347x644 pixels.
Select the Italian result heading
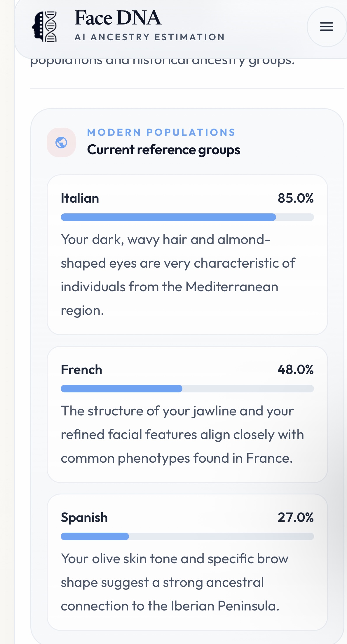click(x=80, y=199)
